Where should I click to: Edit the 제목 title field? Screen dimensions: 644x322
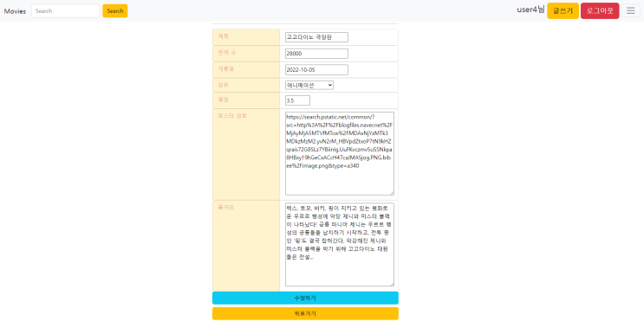[x=316, y=37]
